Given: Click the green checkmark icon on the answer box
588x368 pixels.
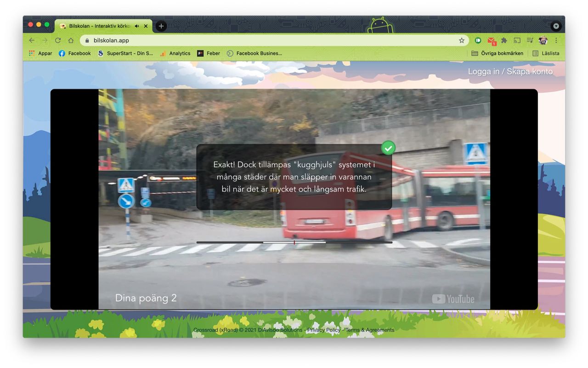Looking at the screenshot, I should 388,148.
